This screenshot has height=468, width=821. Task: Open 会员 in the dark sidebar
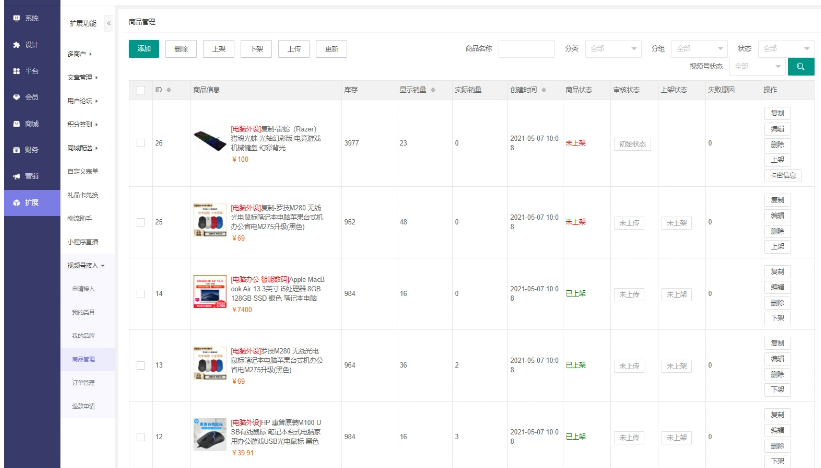click(x=32, y=97)
